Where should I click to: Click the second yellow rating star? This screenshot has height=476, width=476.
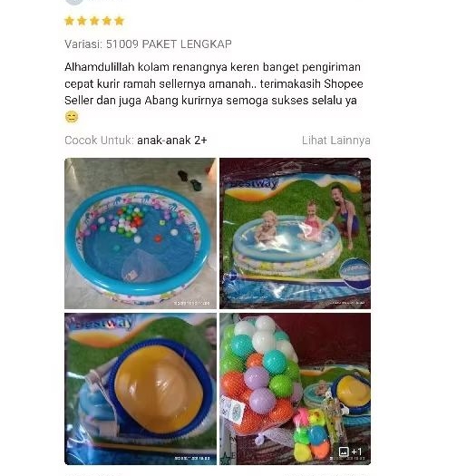[x=82, y=21]
